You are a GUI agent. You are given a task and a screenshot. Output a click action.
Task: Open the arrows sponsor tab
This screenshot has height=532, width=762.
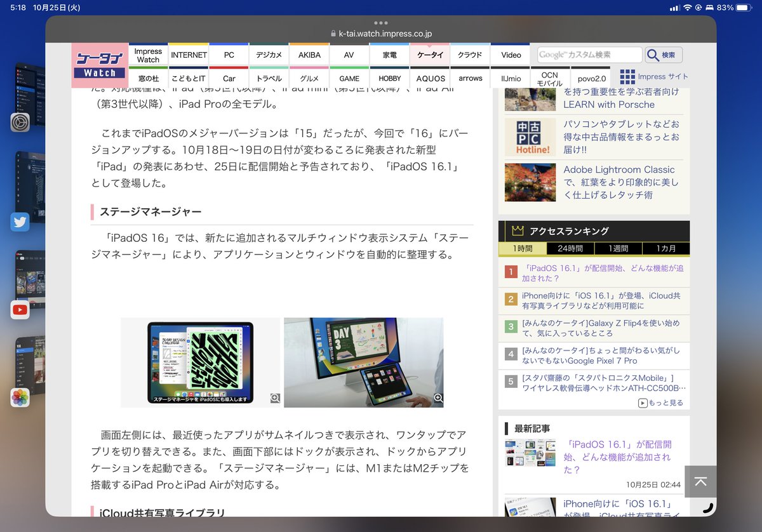click(470, 78)
